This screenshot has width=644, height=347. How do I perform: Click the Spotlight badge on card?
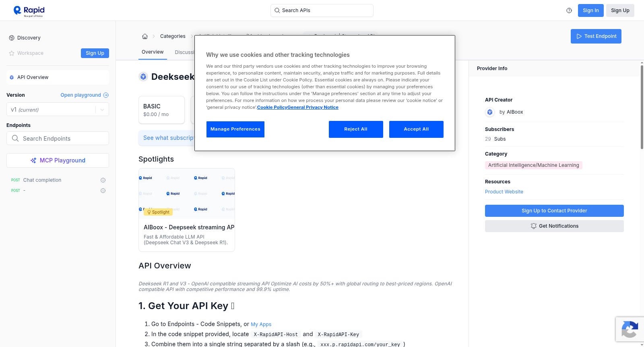[x=158, y=212]
